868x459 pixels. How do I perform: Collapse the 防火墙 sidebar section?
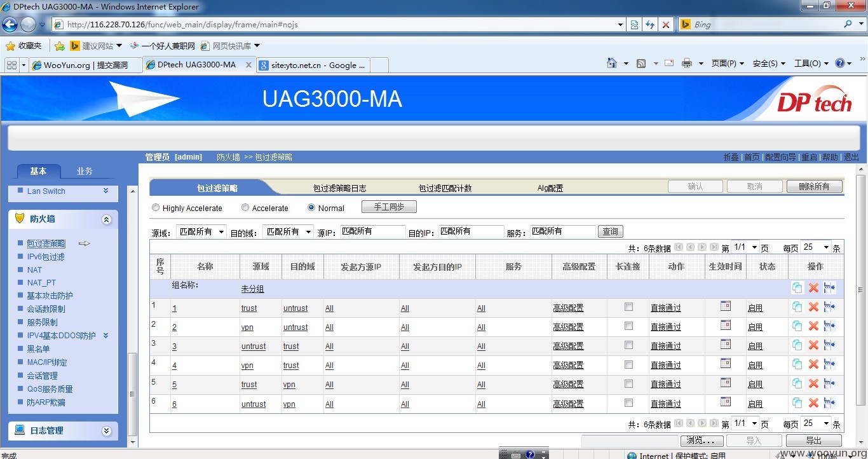tap(106, 219)
